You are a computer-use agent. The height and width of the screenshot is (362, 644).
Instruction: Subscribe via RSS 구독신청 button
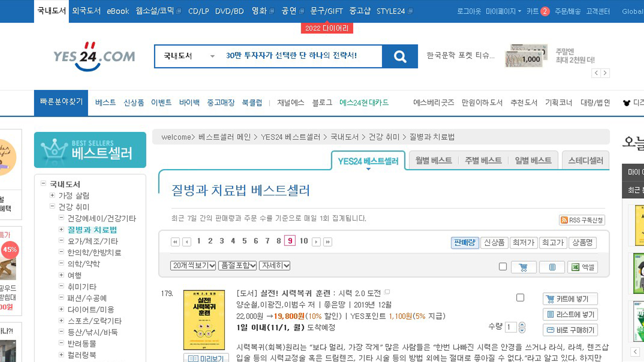pyautogui.click(x=582, y=220)
